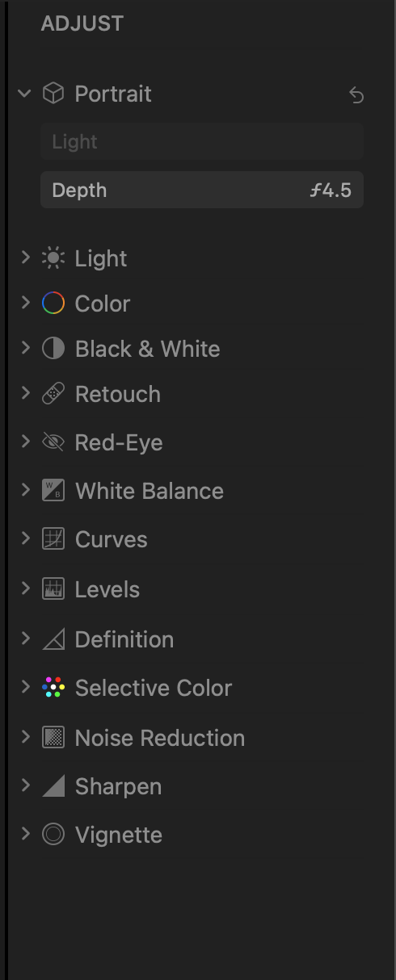
Task: Click the Light sun icon
Action: coord(53,258)
